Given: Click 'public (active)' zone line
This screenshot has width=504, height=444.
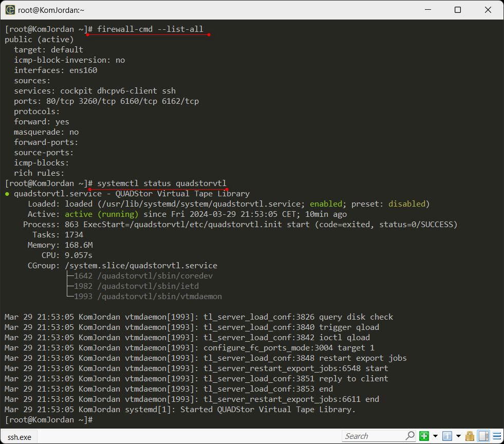Looking at the screenshot, I should coord(39,40).
